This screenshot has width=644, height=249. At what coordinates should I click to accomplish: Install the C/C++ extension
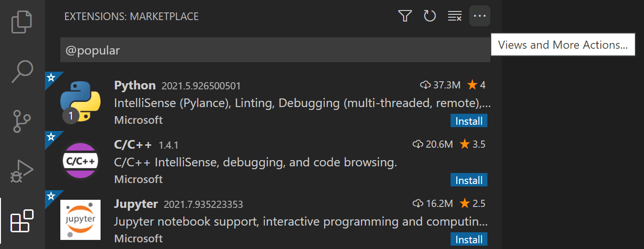(x=469, y=180)
